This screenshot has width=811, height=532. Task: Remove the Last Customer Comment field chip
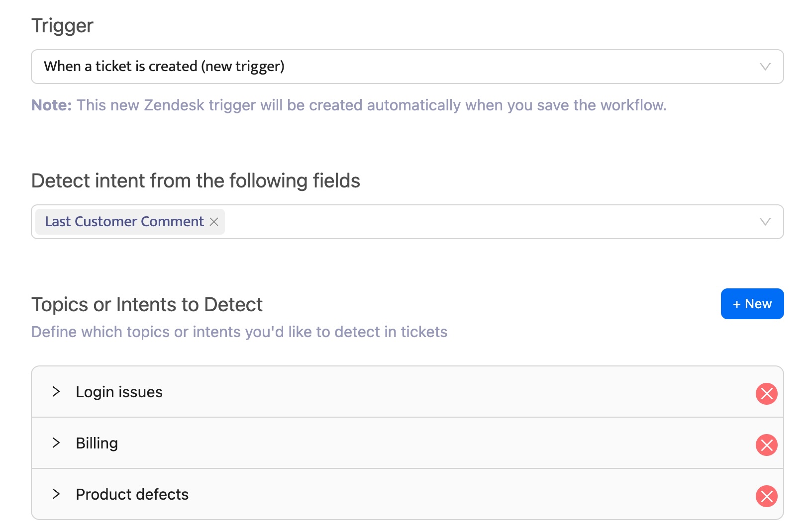(x=214, y=222)
